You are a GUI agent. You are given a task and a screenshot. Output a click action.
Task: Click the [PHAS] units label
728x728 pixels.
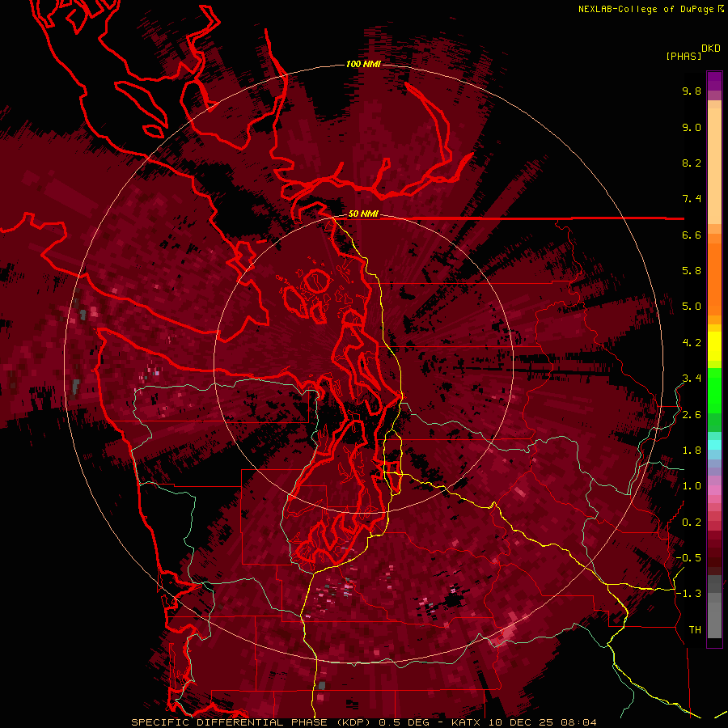pos(684,57)
